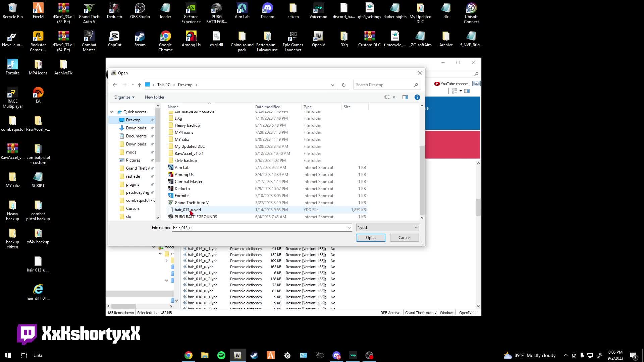Click the Open button

point(371,238)
